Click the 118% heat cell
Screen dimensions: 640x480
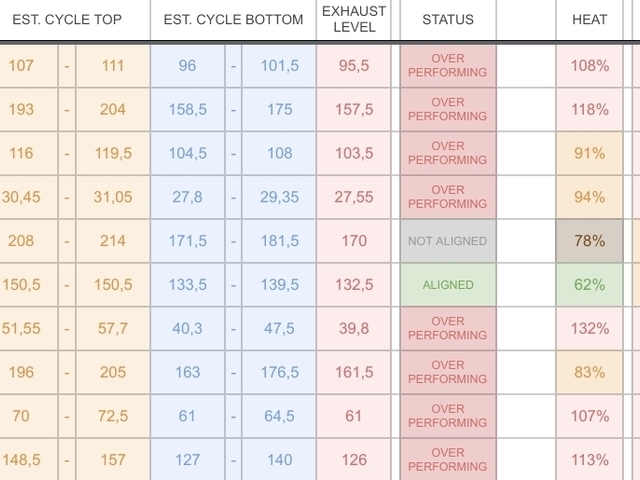coord(589,109)
